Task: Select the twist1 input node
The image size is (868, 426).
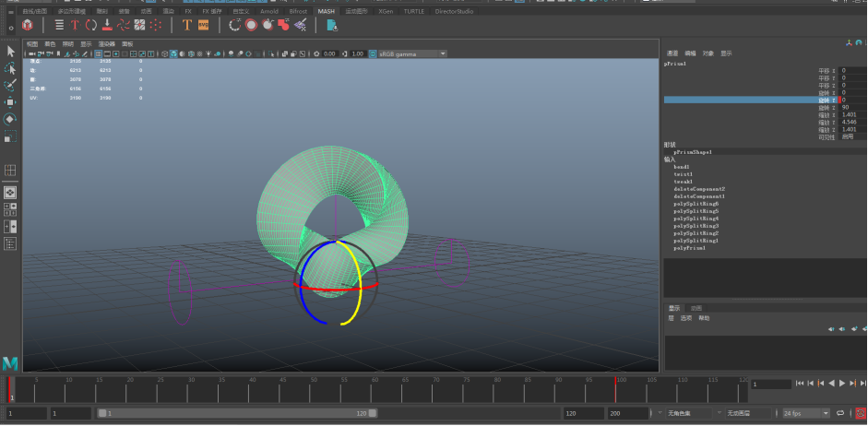Action: pyautogui.click(x=684, y=173)
